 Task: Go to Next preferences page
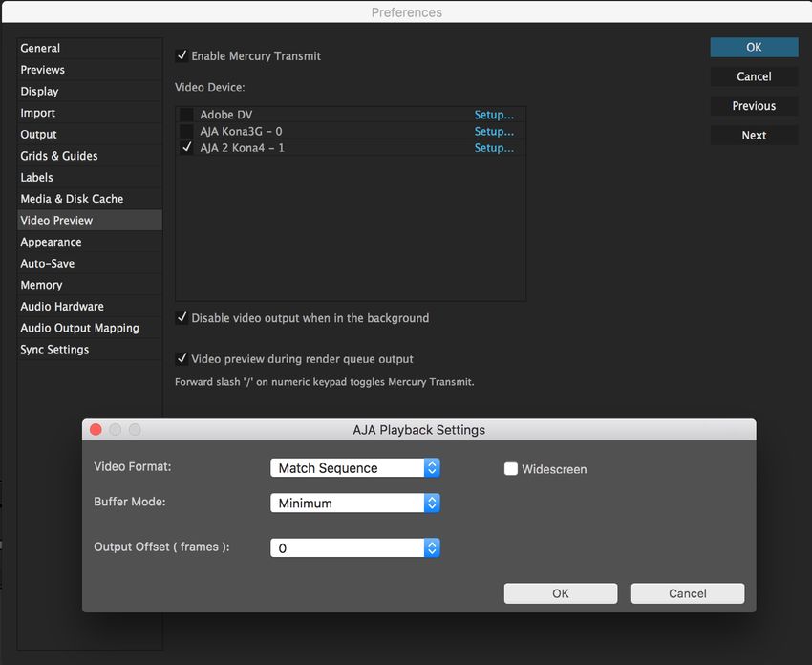point(754,135)
